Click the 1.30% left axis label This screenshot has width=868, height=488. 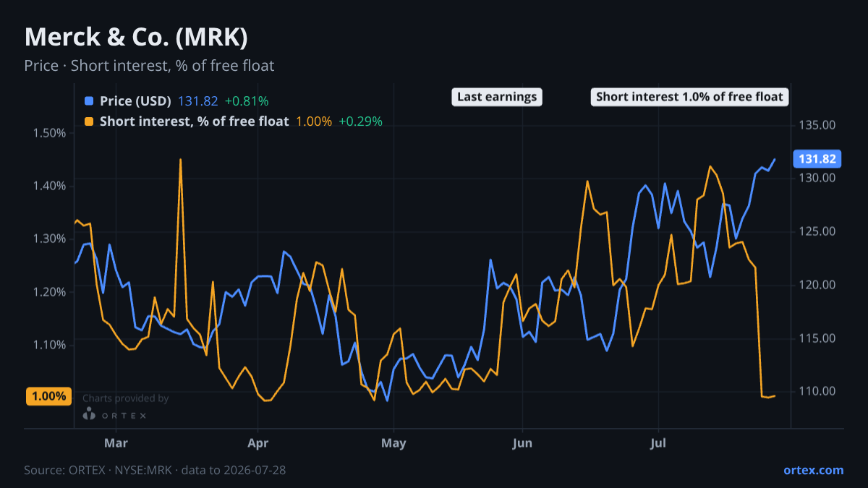click(x=49, y=239)
